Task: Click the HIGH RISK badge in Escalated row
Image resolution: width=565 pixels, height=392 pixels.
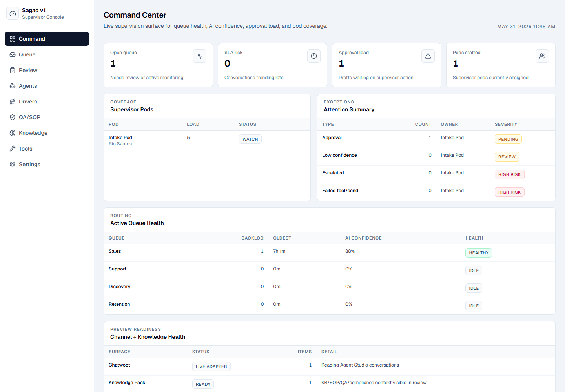Action: coord(509,174)
